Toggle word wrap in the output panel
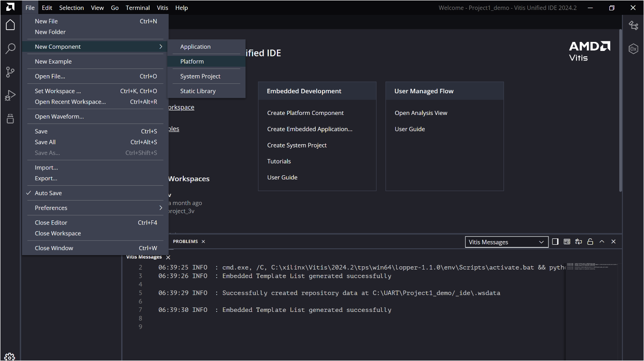Image resolution: width=644 pixels, height=361 pixels. pyautogui.click(x=578, y=242)
